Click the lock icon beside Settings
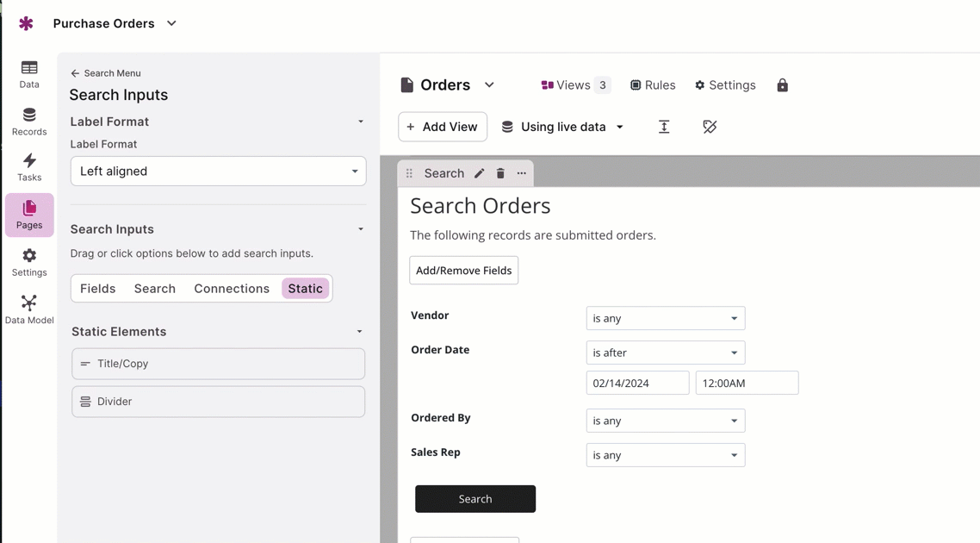 pyautogui.click(x=782, y=85)
